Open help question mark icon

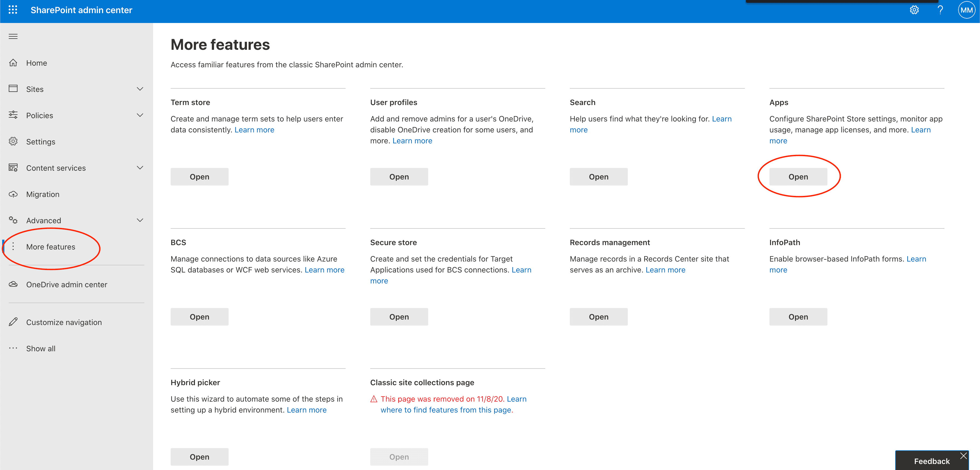pyautogui.click(x=940, y=10)
